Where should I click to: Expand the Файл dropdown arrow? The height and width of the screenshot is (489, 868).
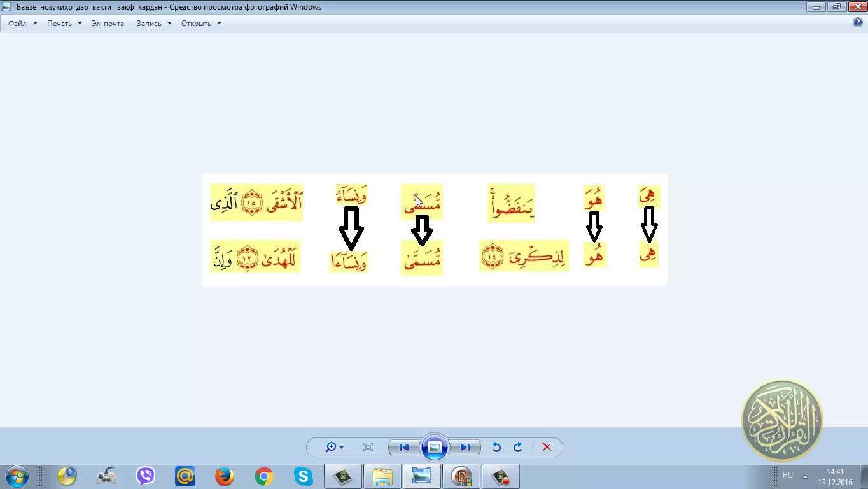point(35,23)
